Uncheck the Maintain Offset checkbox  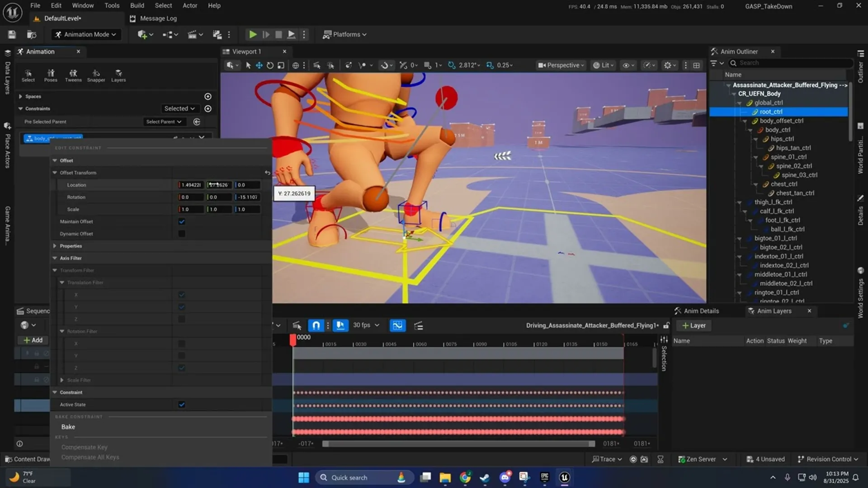click(182, 221)
